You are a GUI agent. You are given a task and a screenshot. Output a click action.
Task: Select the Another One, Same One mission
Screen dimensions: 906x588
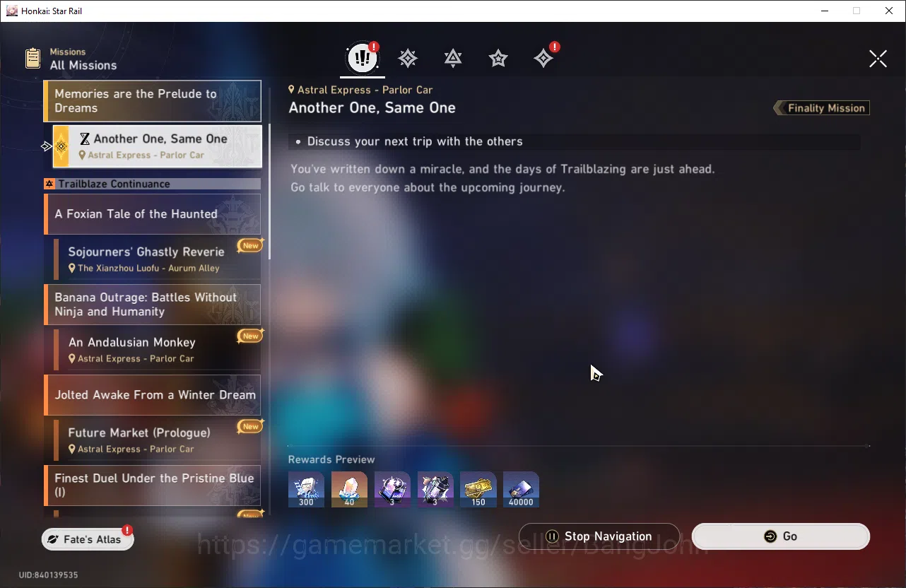point(158,146)
